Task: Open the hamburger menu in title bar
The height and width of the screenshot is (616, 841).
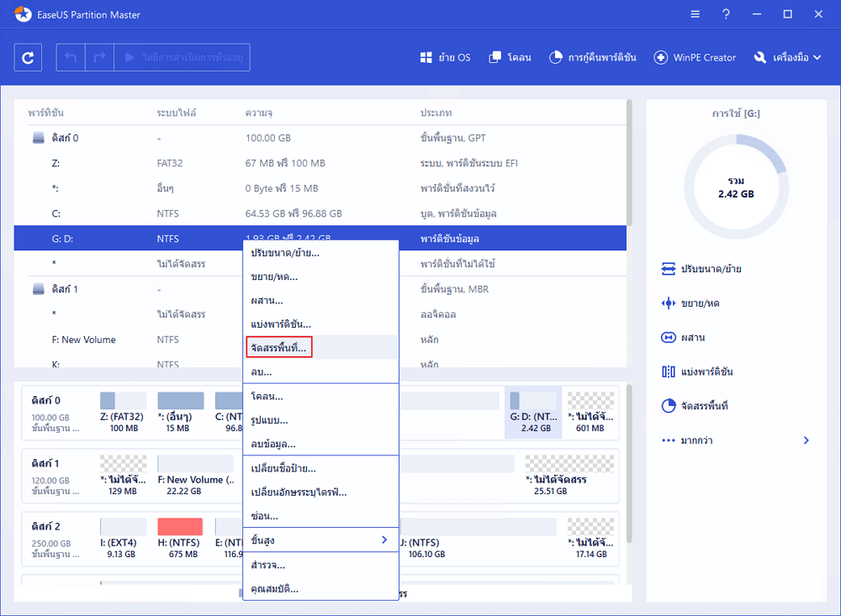Action: pos(696,14)
